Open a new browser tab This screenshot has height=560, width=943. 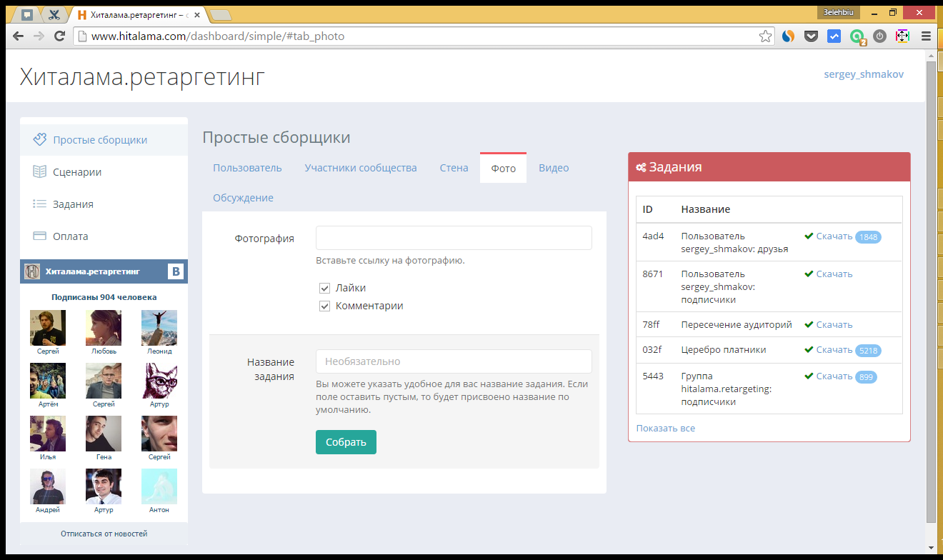tap(221, 14)
